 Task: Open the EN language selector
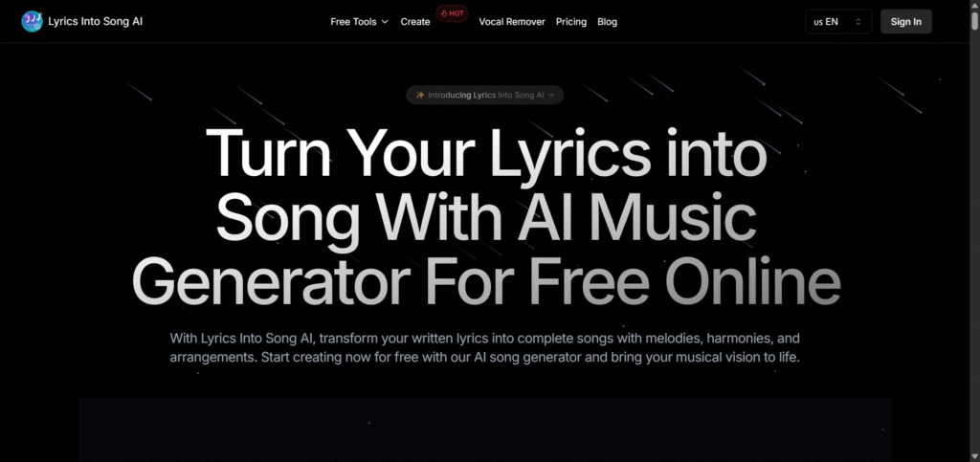click(x=838, y=21)
